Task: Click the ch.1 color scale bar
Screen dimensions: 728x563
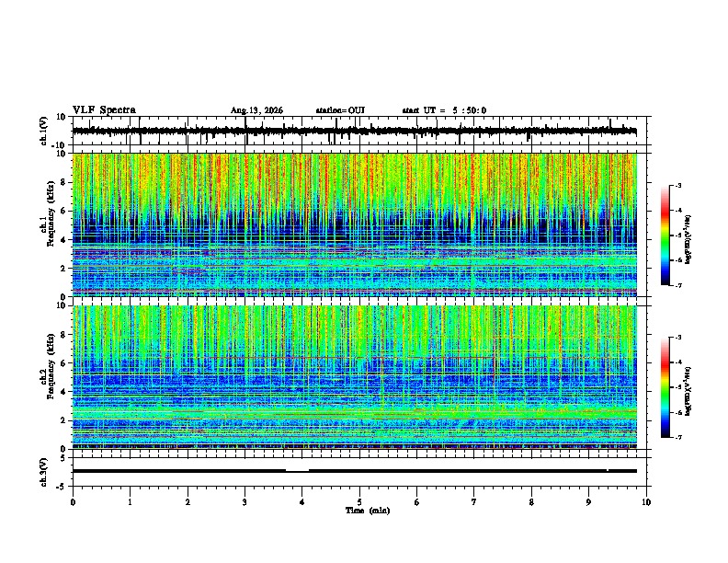Action: [665, 236]
